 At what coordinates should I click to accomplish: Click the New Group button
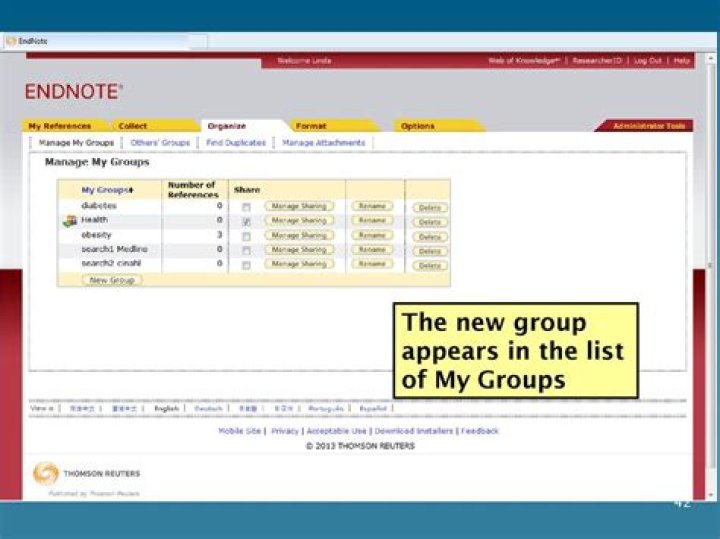(x=112, y=280)
